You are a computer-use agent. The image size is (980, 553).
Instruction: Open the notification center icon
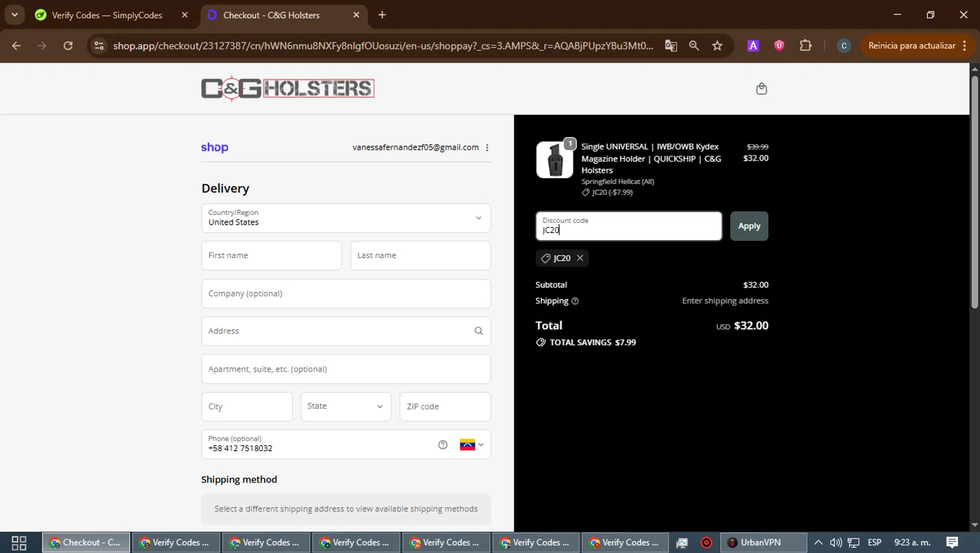tap(952, 543)
